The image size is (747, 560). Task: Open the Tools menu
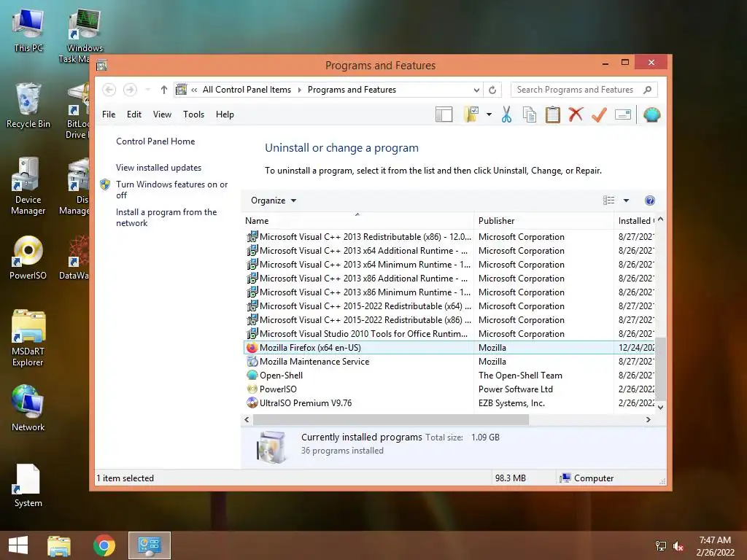(x=193, y=114)
